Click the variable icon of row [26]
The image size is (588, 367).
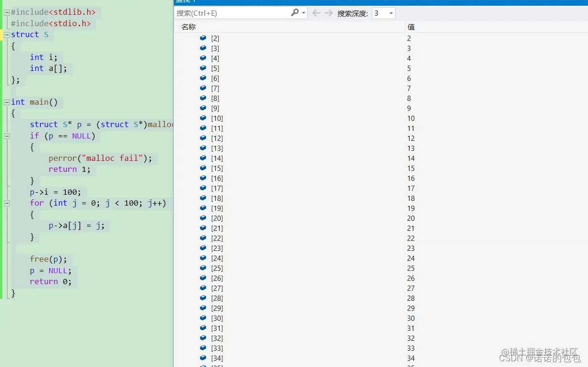click(203, 278)
